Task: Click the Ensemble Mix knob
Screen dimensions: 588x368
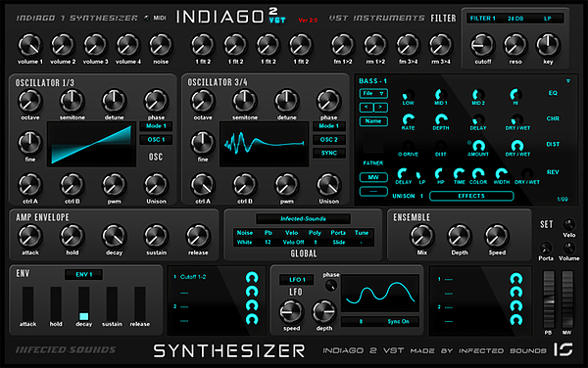Action: (421, 236)
